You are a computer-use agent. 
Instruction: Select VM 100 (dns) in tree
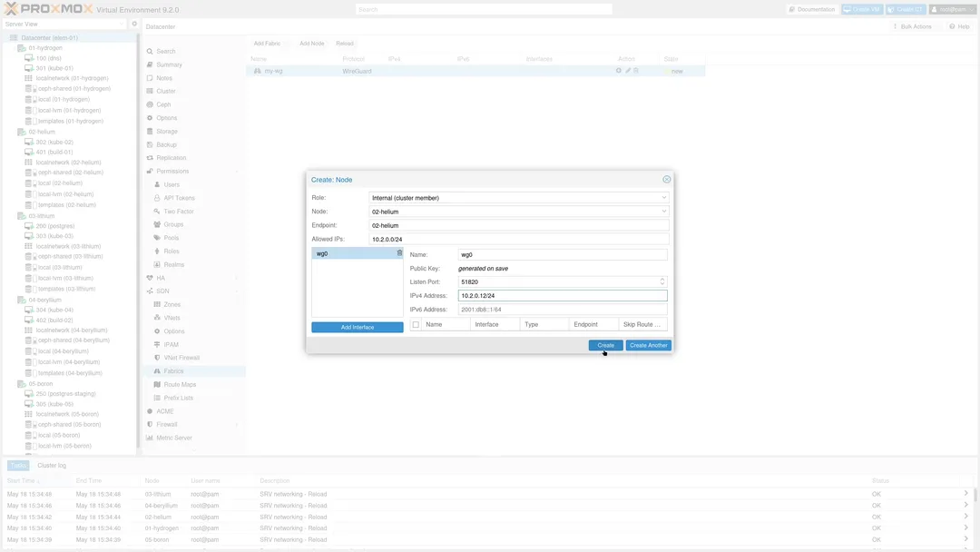(x=48, y=58)
